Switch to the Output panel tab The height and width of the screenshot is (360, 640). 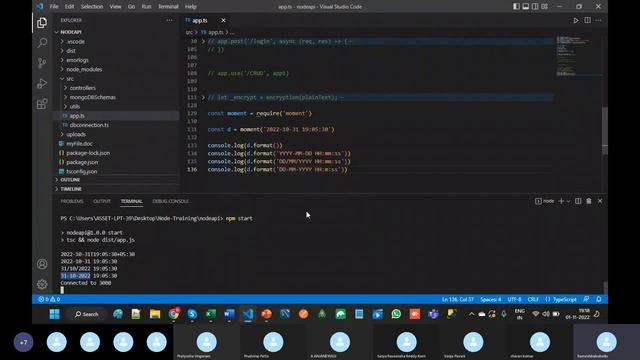tap(102, 201)
